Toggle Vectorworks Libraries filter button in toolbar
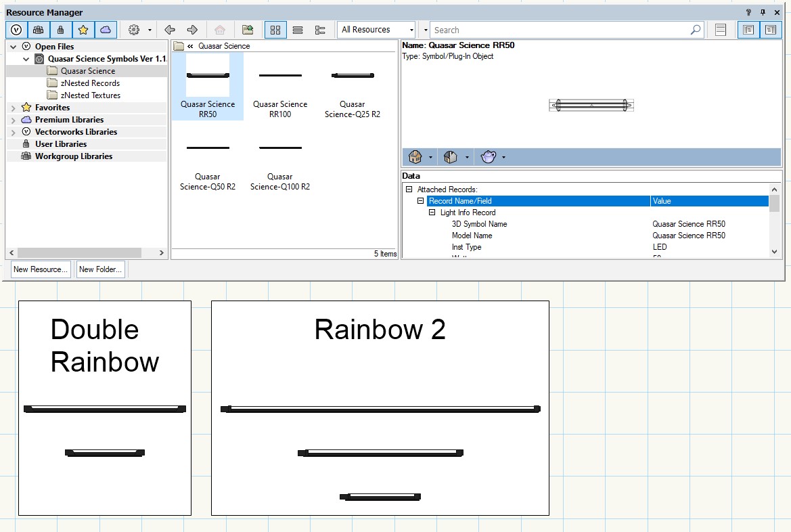791x532 pixels. [x=16, y=30]
